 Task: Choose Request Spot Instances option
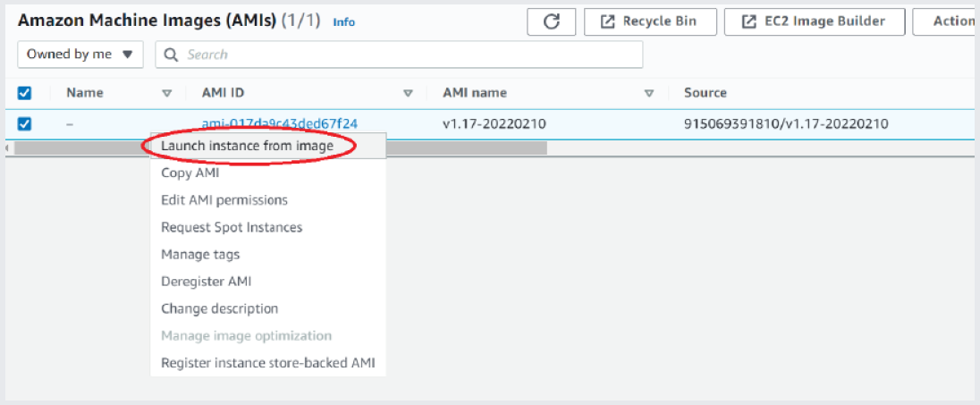pyautogui.click(x=232, y=227)
